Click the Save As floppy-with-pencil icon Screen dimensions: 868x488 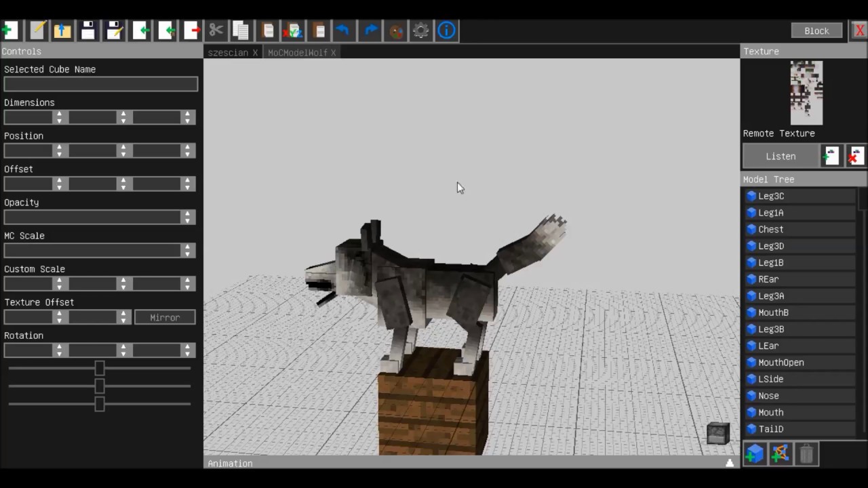pos(115,30)
